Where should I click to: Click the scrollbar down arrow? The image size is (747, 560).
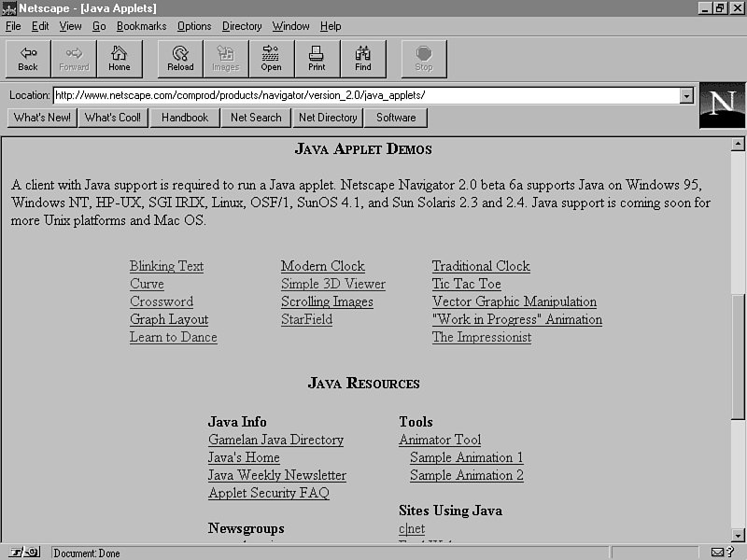tap(738, 535)
